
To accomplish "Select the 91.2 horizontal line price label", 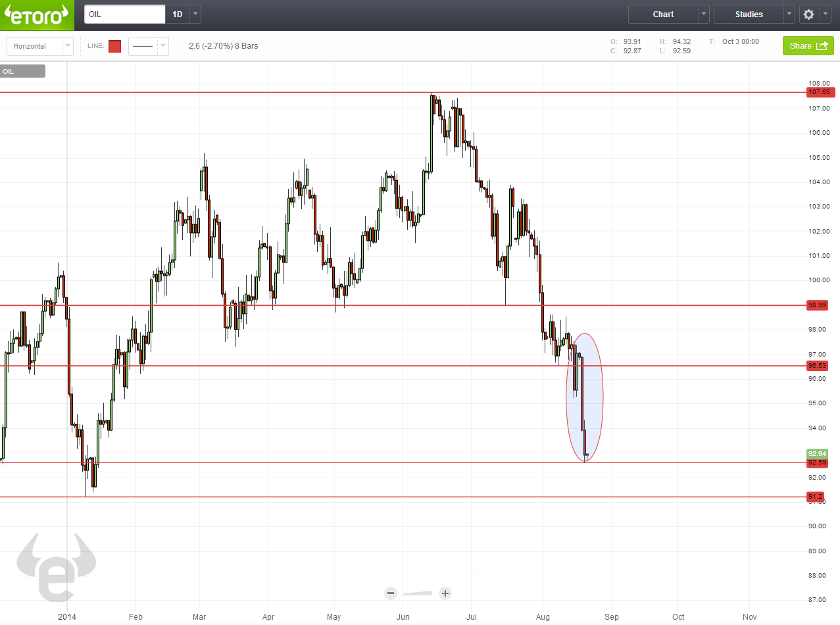I will pyautogui.click(x=816, y=497).
